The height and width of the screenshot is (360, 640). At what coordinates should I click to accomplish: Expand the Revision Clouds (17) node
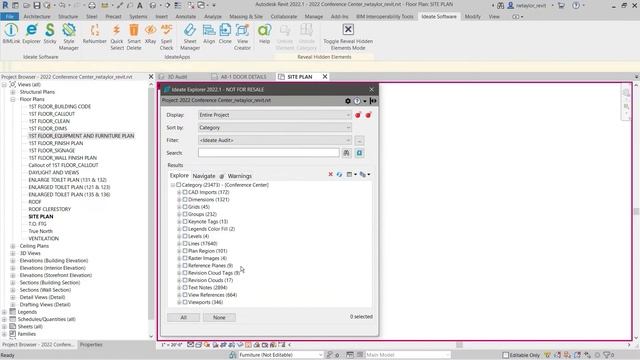(179, 280)
